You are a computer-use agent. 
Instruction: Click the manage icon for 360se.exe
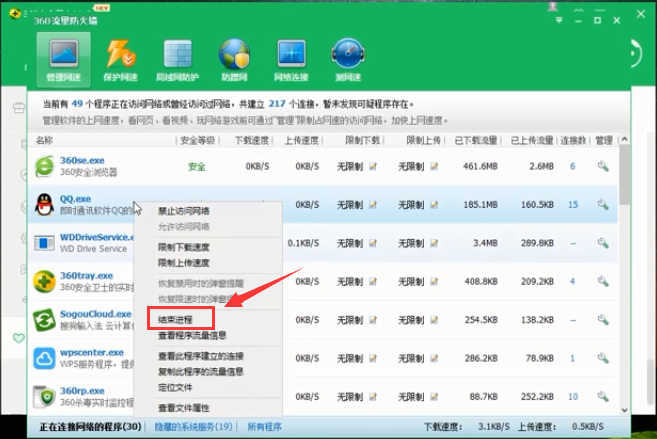pyautogui.click(x=603, y=166)
